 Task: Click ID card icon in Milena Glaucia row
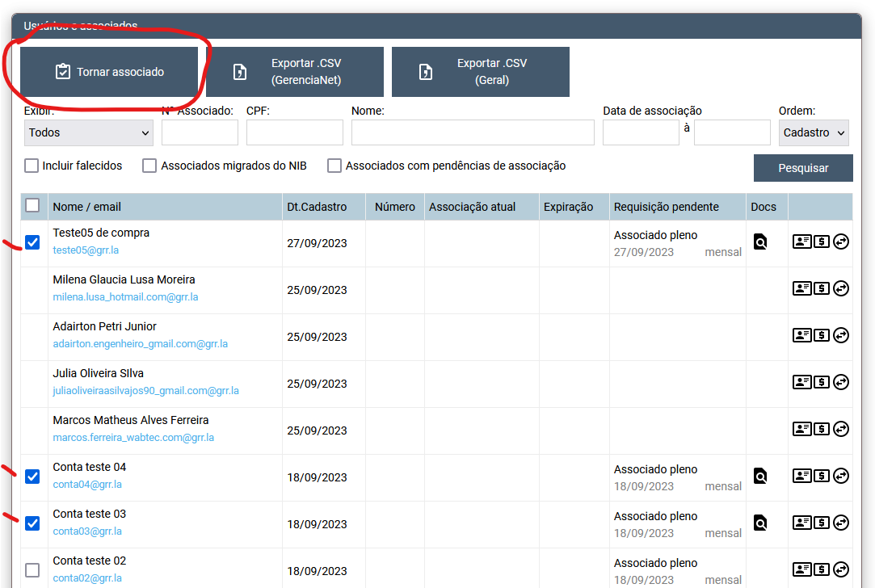[801, 289]
